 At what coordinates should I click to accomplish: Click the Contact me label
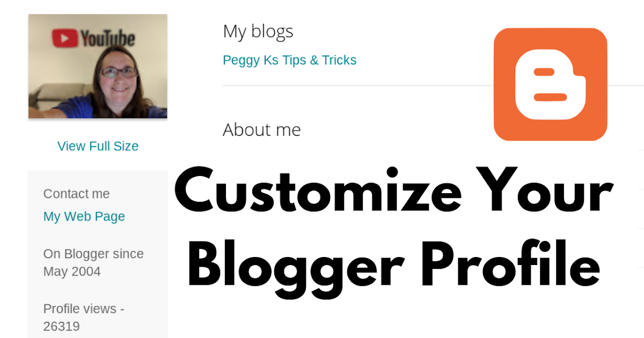point(76,194)
